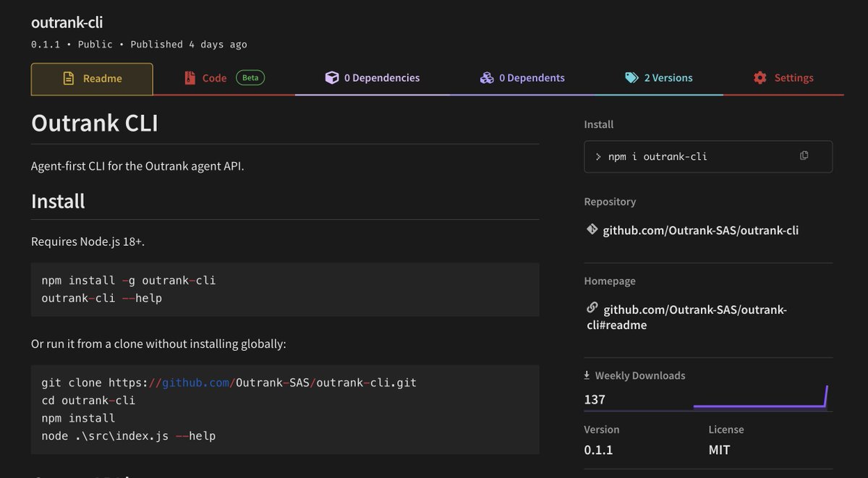Viewport: 868px width, 478px height.
Task: Open the outrank-cli#readme homepage link
Action: 686,317
